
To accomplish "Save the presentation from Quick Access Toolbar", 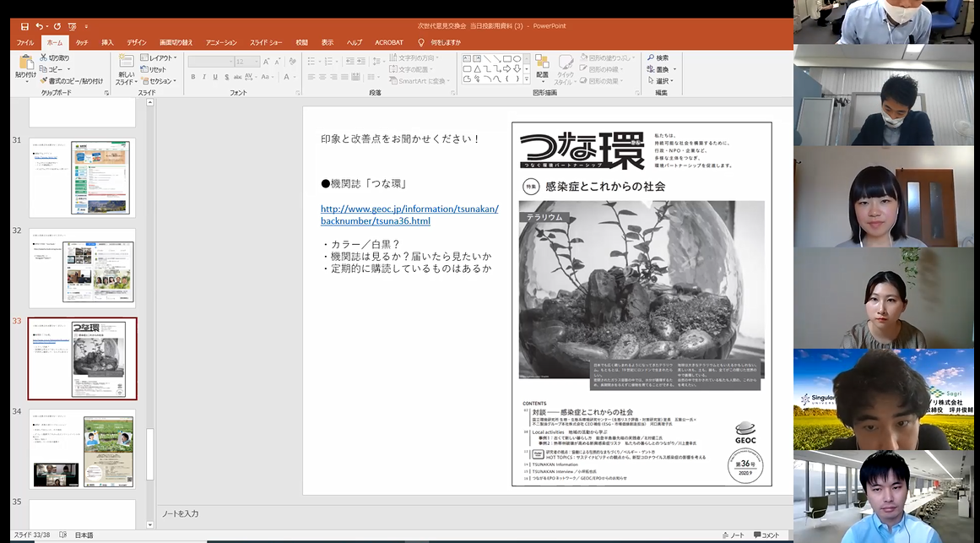I will coord(24,26).
